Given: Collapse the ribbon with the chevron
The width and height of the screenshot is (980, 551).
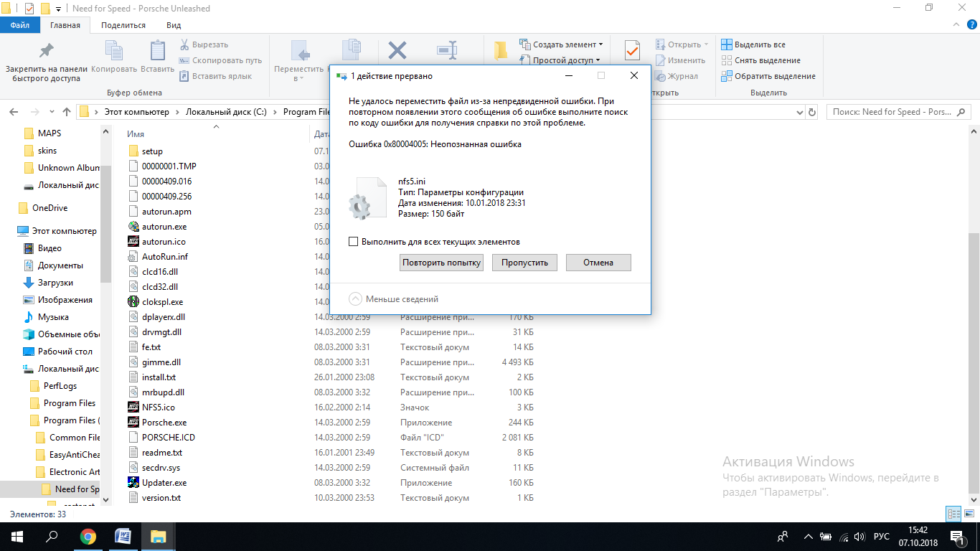Looking at the screenshot, I should pos(955,26).
